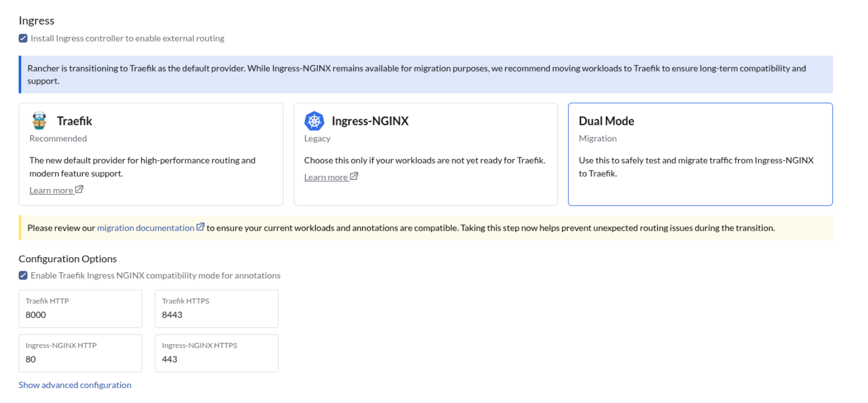Click the Traefik HTTP port field
Screen dimensions: 868x403
pos(80,309)
